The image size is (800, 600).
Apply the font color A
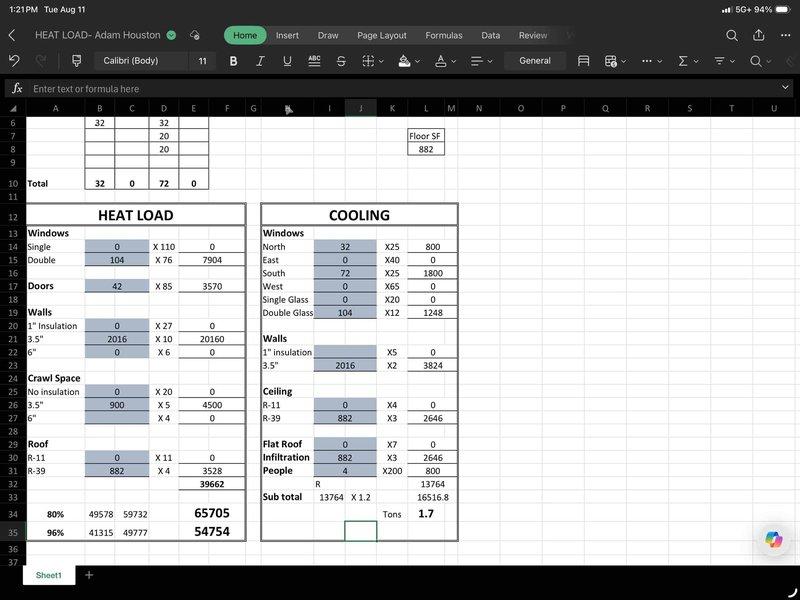tap(440, 61)
